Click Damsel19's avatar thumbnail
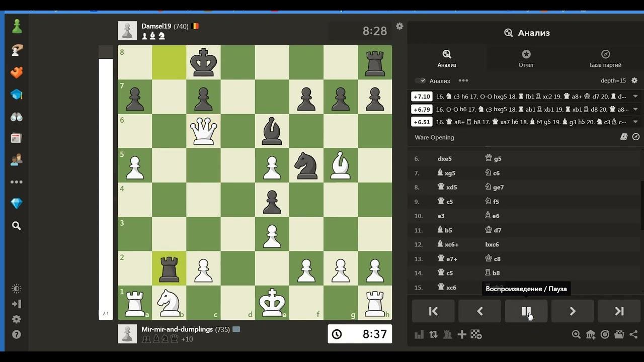 (x=127, y=31)
